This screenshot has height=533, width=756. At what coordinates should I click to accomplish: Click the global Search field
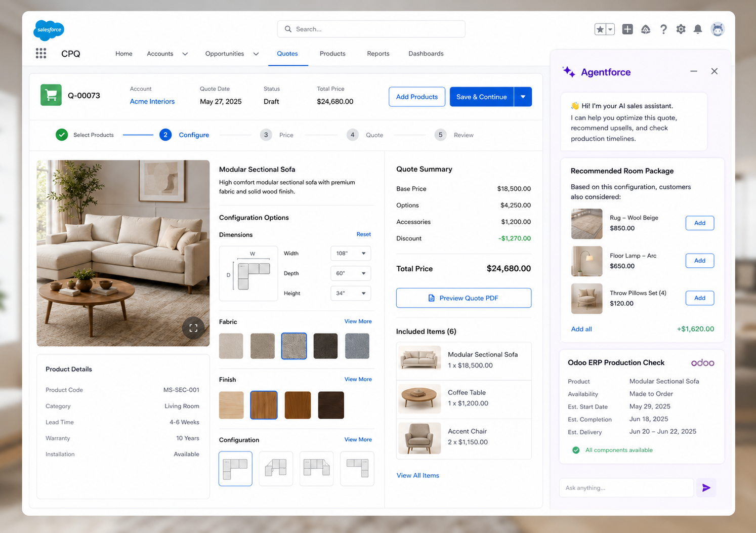coord(371,29)
